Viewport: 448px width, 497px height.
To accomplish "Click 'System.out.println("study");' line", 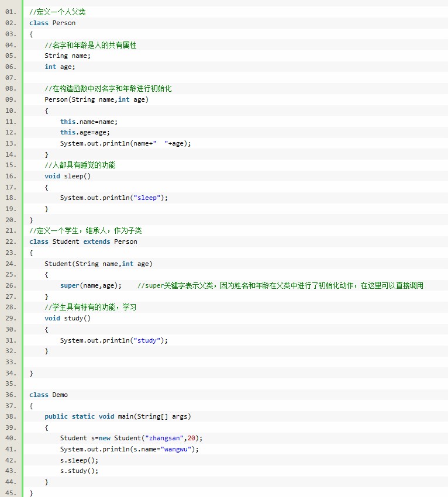I will [114, 340].
